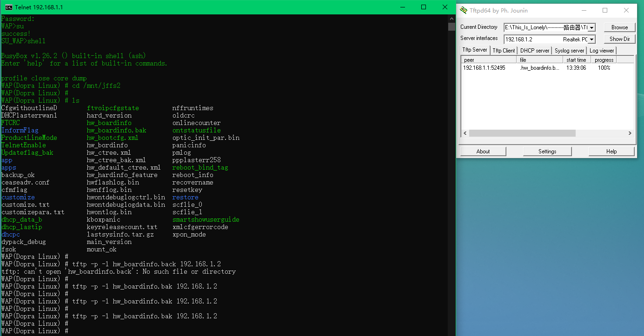Click the progress column header
This screenshot has height=336, width=644.
point(604,60)
